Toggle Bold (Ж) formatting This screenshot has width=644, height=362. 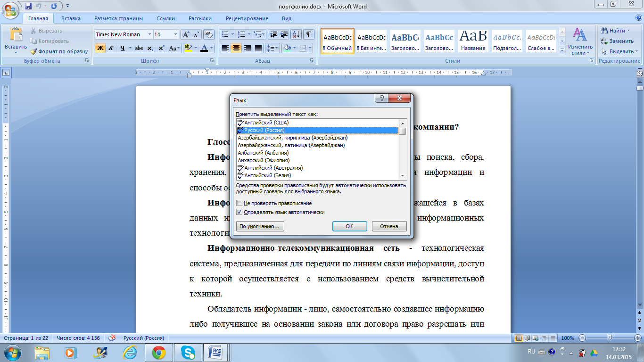point(100,48)
